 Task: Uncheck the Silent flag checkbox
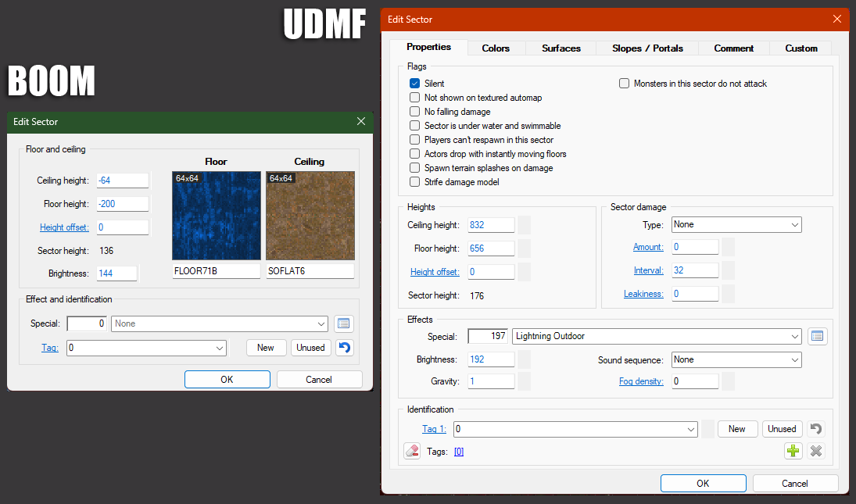click(x=415, y=84)
